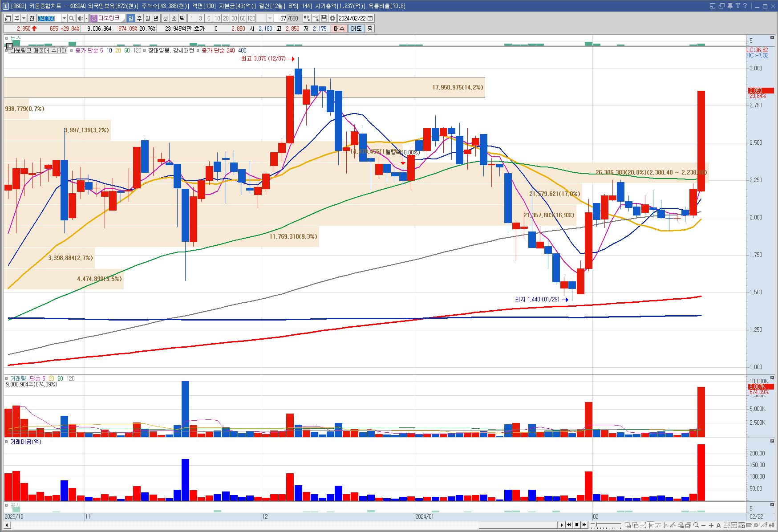Click the add indicator icon beside 600
Viewport: 778px width, 532px height.
pos(307,18)
